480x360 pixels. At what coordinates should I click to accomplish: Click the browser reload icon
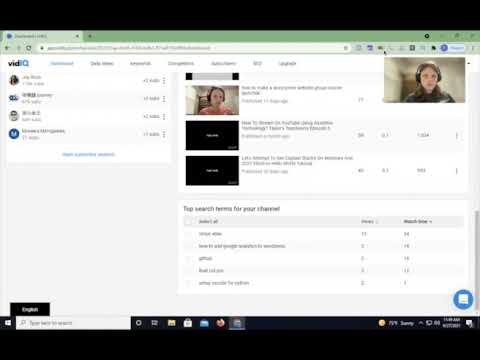click(x=29, y=48)
